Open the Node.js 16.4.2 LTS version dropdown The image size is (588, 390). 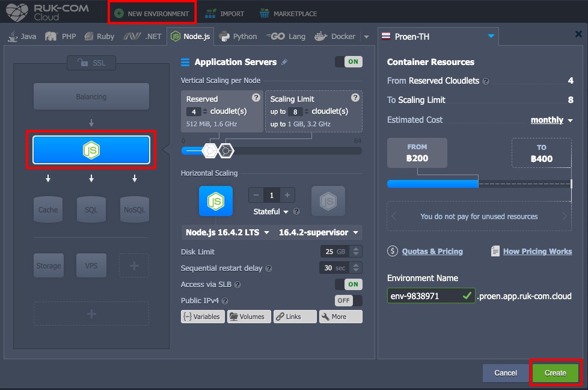coord(227,232)
